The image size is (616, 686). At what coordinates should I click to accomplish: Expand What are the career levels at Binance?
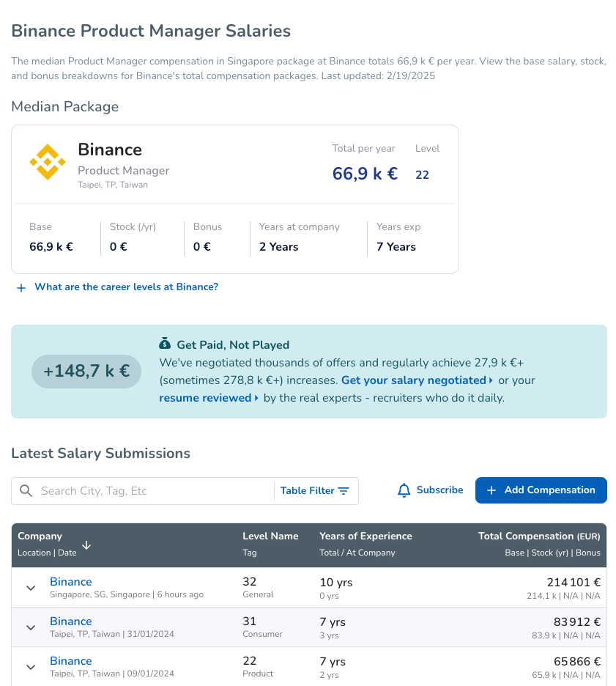(x=126, y=287)
